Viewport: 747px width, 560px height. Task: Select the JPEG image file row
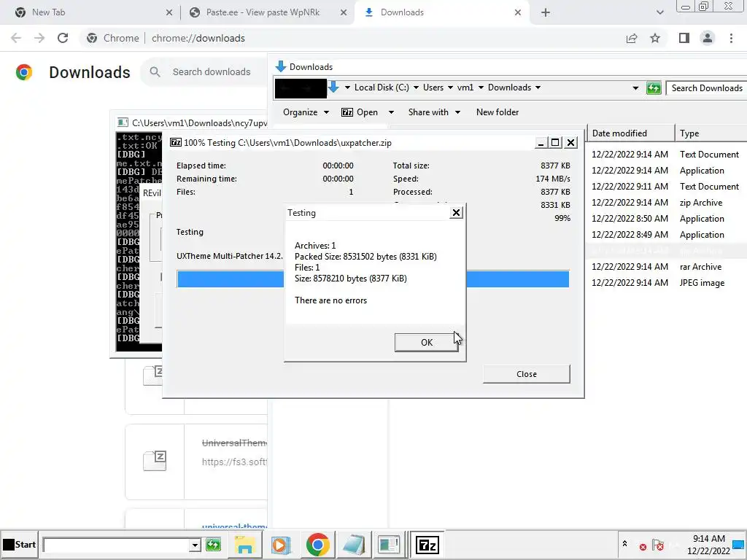pos(667,283)
